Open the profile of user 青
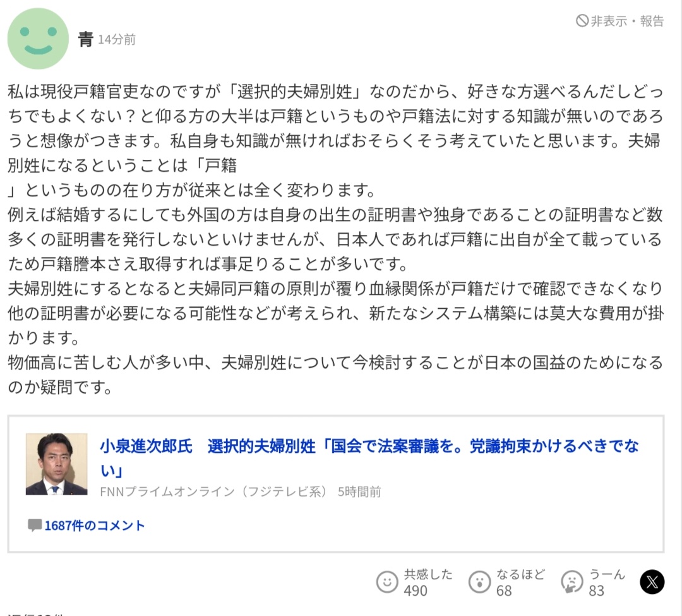The height and width of the screenshot is (616, 682). (85, 39)
